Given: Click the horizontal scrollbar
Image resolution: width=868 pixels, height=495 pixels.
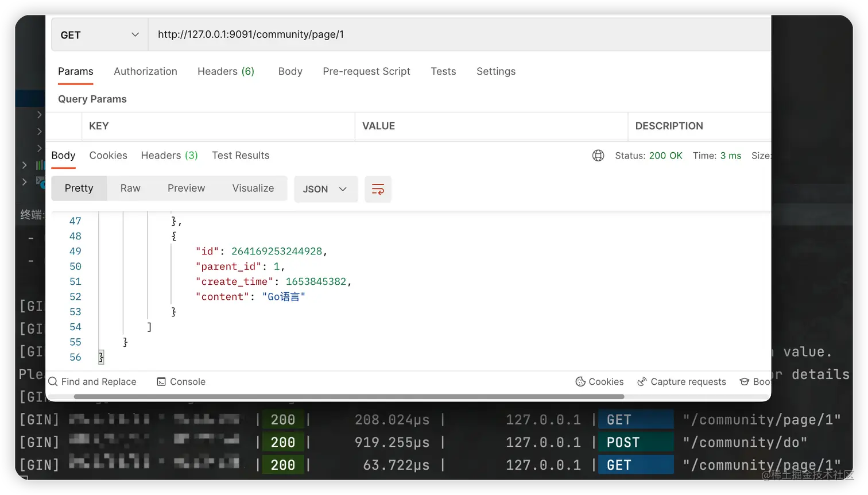Looking at the screenshot, I should click(349, 397).
